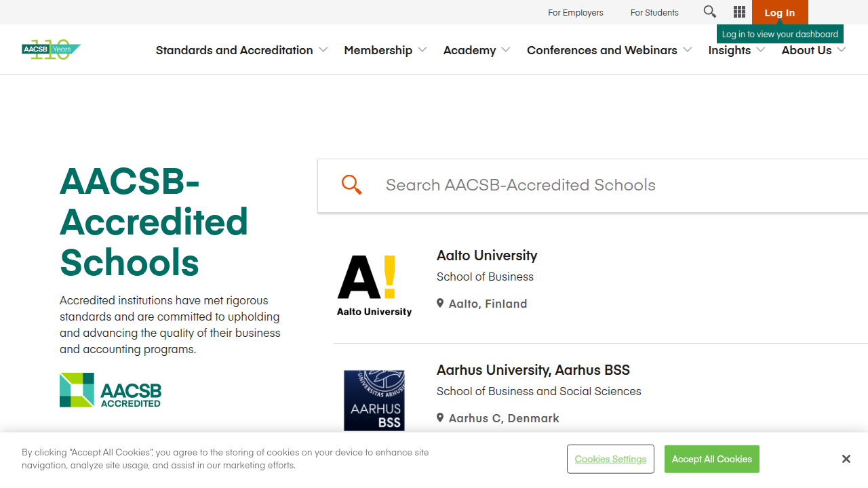Click 'Aarhus C, Denmark' location text

504,418
